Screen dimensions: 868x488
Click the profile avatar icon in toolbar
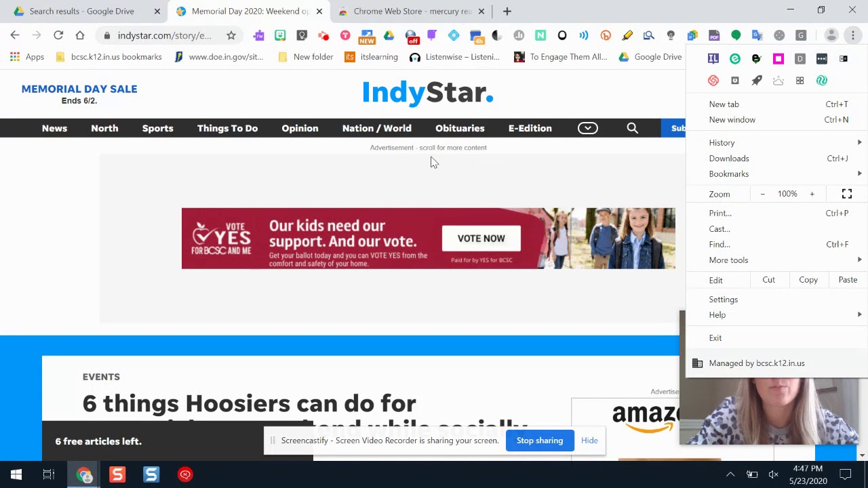click(831, 35)
